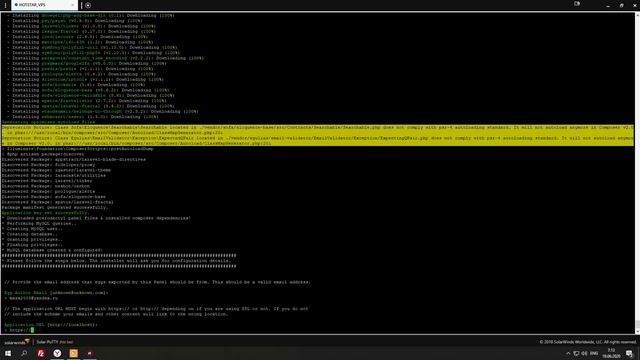Screen dimensions: 640x360
Task: Open the volume tray icon
Action: (x=584, y=353)
